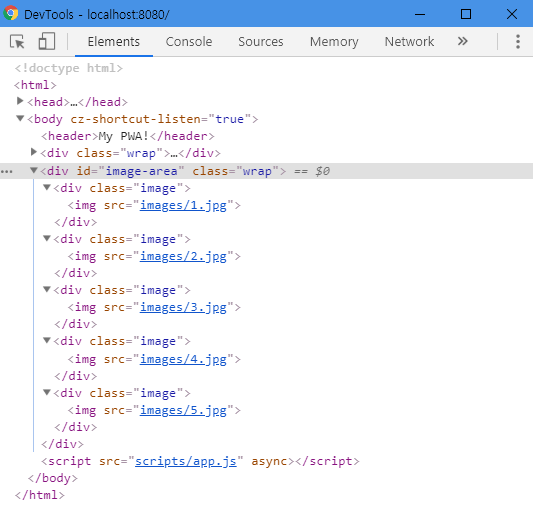
Task: Follow the images/3.jpg link
Action: 183,307
